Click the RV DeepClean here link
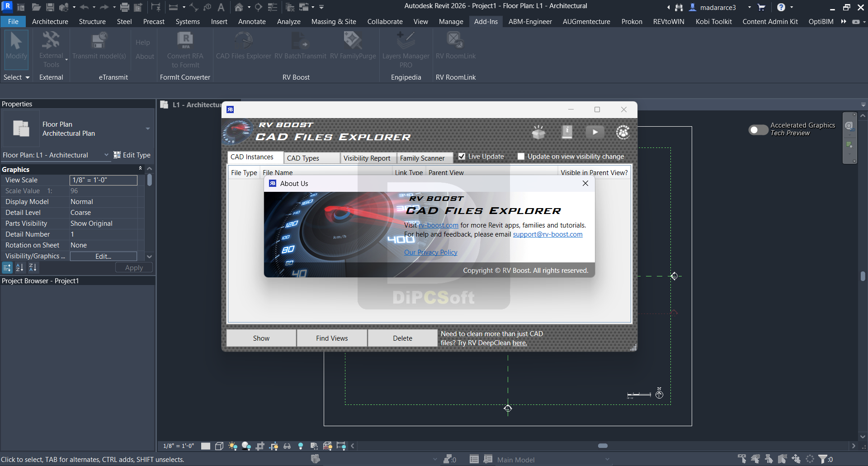 pyautogui.click(x=519, y=343)
